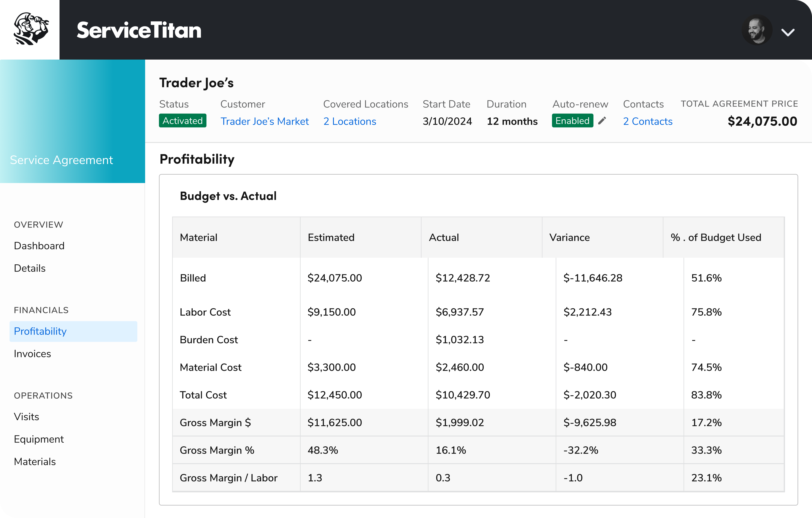Open the 2 Locations link
The width and height of the screenshot is (812, 518).
pos(350,121)
